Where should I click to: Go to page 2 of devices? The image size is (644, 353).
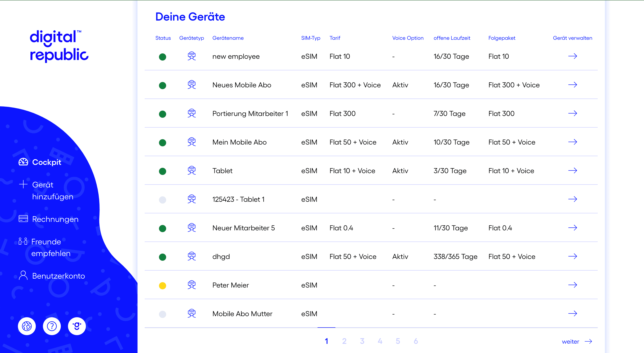[344, 341]
